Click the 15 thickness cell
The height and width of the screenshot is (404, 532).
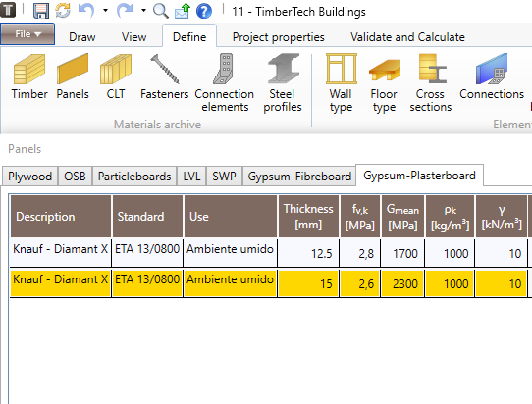308,283
